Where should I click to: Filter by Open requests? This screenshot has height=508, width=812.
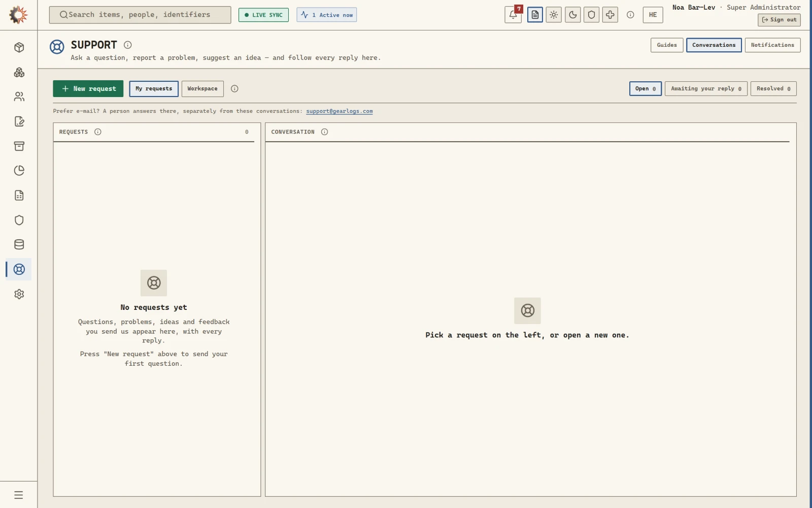click(646, 89)
